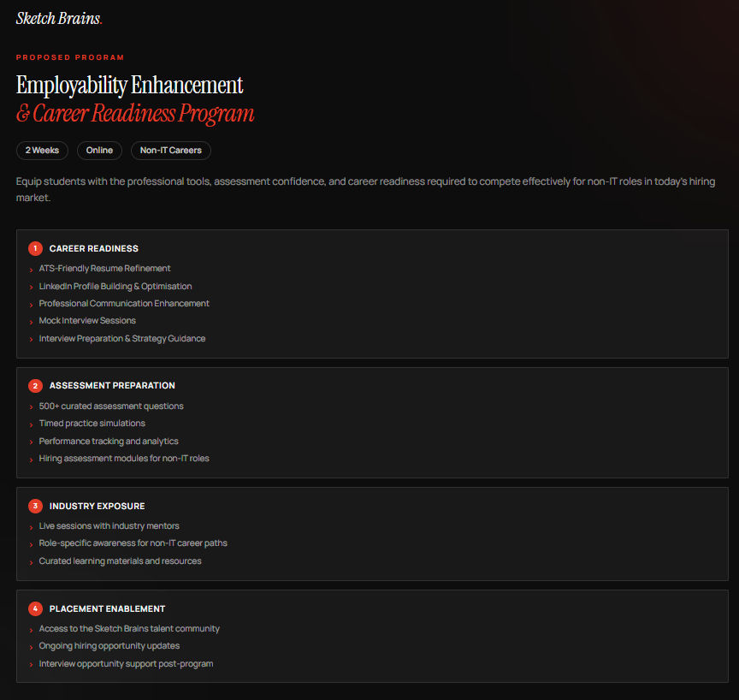Click the INDUSTRY EXPOSURE section heading
Screen dimensions: 739x700
click(98, 506)
